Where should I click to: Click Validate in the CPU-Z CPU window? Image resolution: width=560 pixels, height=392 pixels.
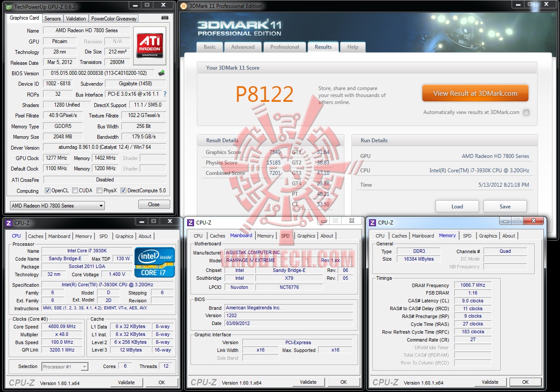(126, 382)
